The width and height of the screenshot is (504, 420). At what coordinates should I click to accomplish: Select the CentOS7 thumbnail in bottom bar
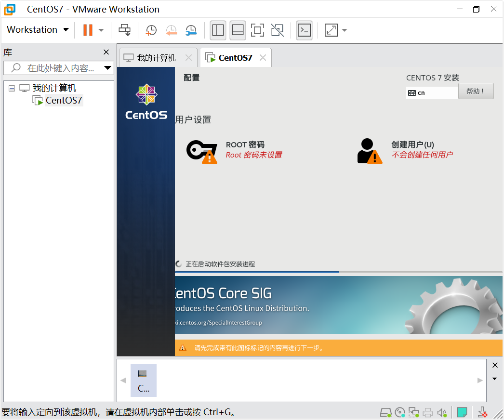[x=144, y=380]
